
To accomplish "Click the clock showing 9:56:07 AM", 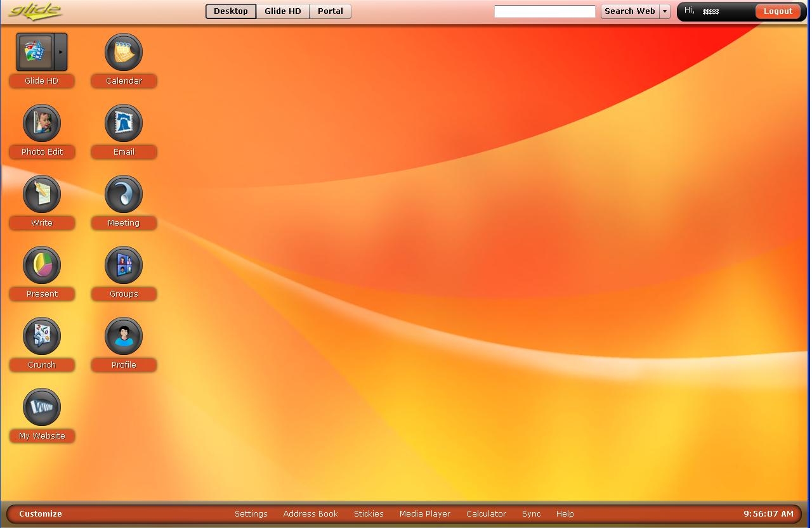I will (768, 514).
